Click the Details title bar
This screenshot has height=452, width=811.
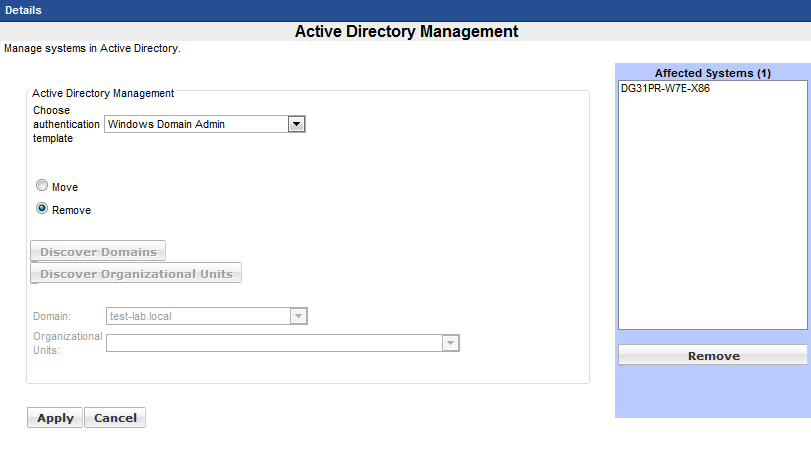coord(405,10)
